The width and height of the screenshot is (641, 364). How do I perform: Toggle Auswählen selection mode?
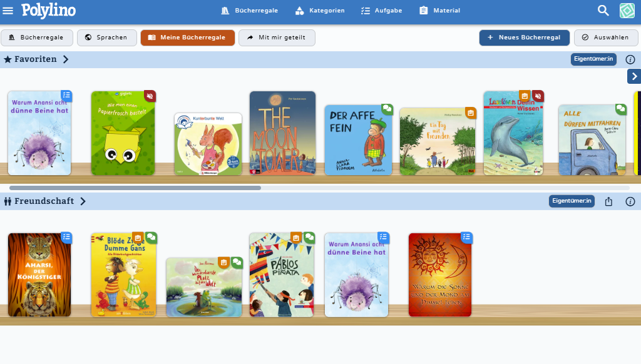[x=606, y=38]
